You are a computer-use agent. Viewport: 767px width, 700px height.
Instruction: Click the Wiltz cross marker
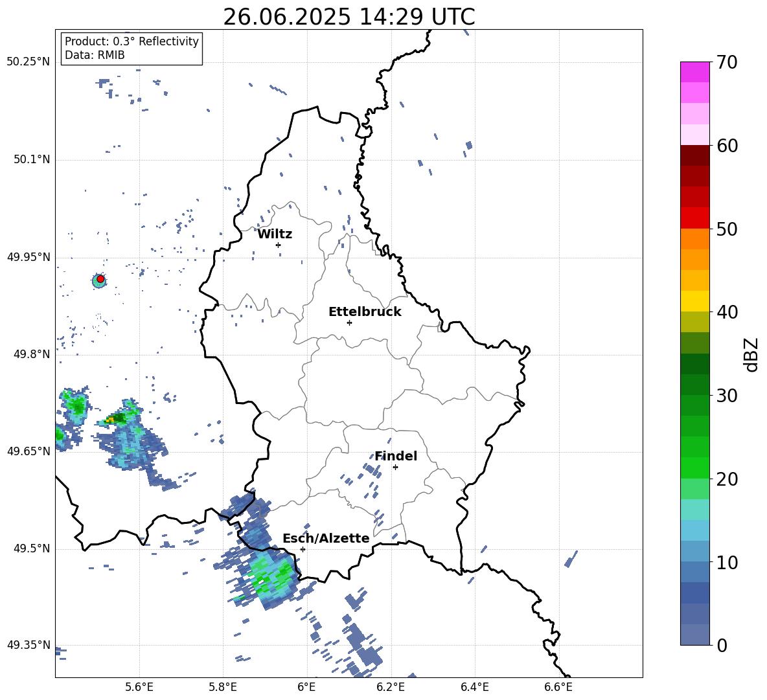(278, 245)
